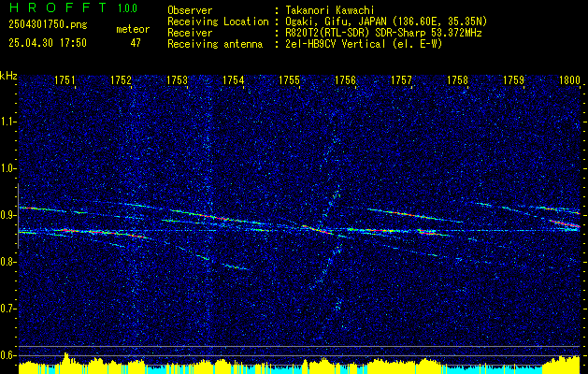The width and height of the screenshot is (588, 374).
Task: Click the 1800 time marker
Action: tap(569, 80)
